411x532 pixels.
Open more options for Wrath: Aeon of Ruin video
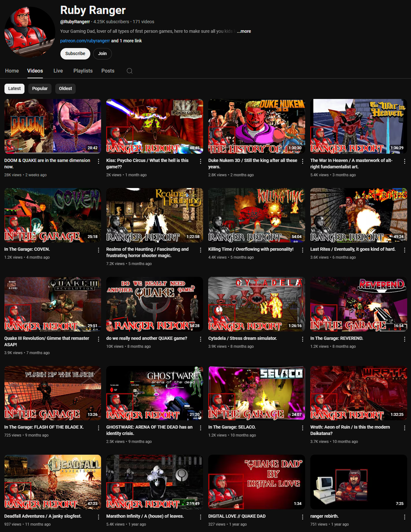pos(405,428)
